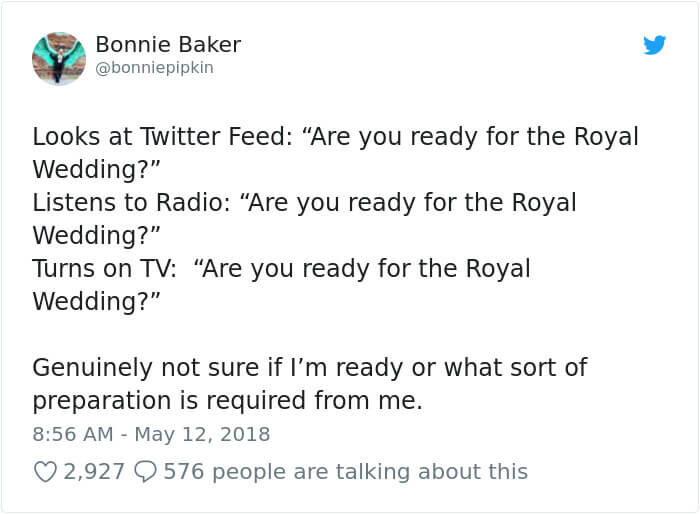Screen dimensions: 700x514
Task: Open "576 people are talking about this"
Action: (x=345, y=471)
